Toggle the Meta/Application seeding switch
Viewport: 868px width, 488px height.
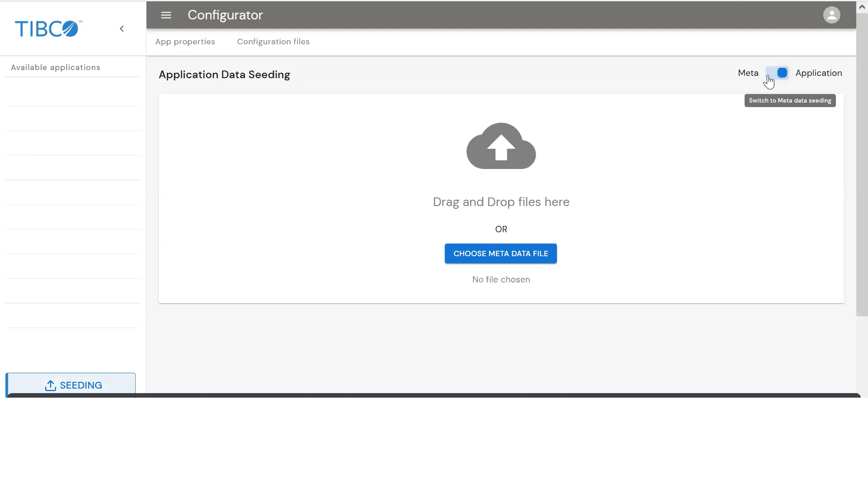(778, 73)
